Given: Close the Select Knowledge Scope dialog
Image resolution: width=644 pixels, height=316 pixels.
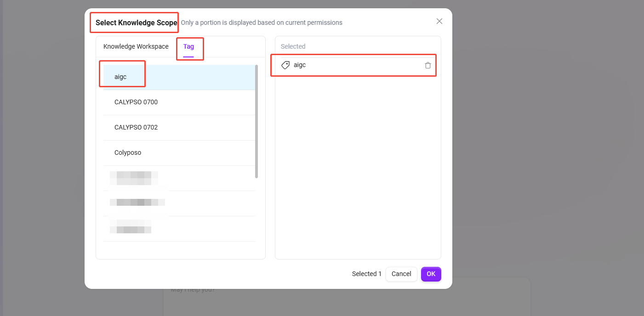Looking at the screenshot, I should click(x=439, y=21).
